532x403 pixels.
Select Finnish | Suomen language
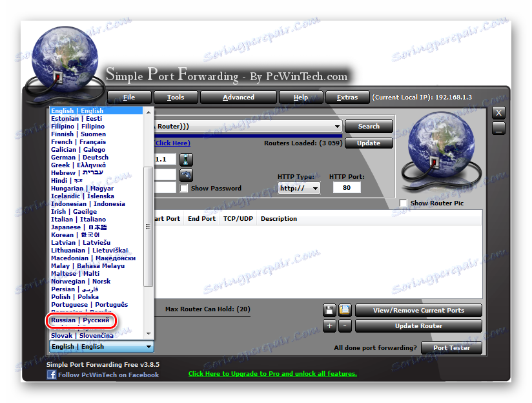click(x=96, y=134)
